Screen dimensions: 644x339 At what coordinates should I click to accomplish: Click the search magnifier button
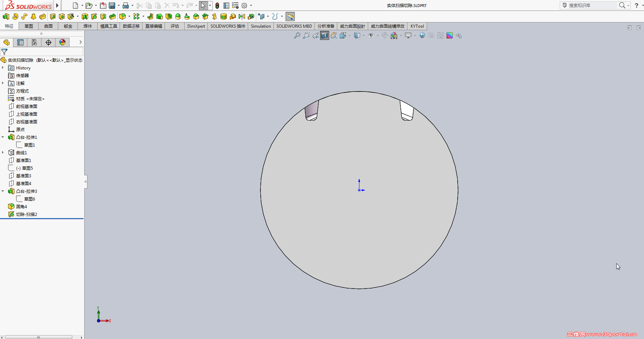(x=622, y=5)
